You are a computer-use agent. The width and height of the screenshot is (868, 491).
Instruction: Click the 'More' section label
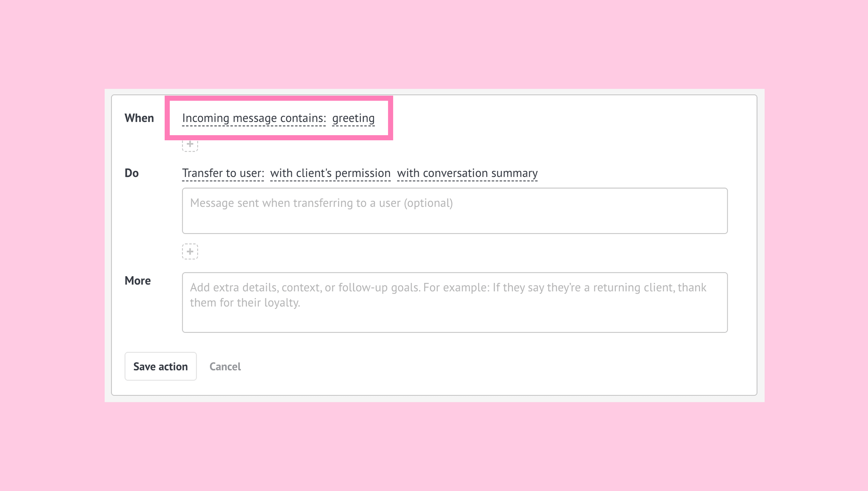137,280
